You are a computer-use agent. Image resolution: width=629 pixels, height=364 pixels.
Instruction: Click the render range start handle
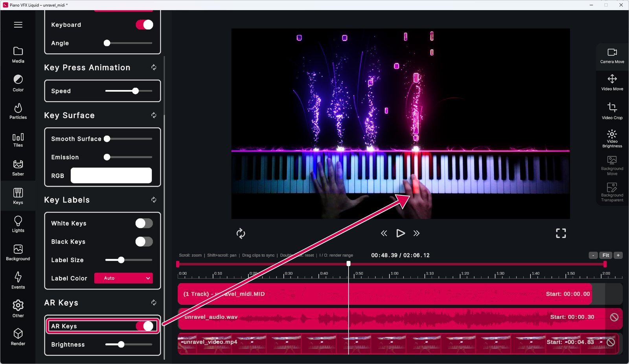178,264
